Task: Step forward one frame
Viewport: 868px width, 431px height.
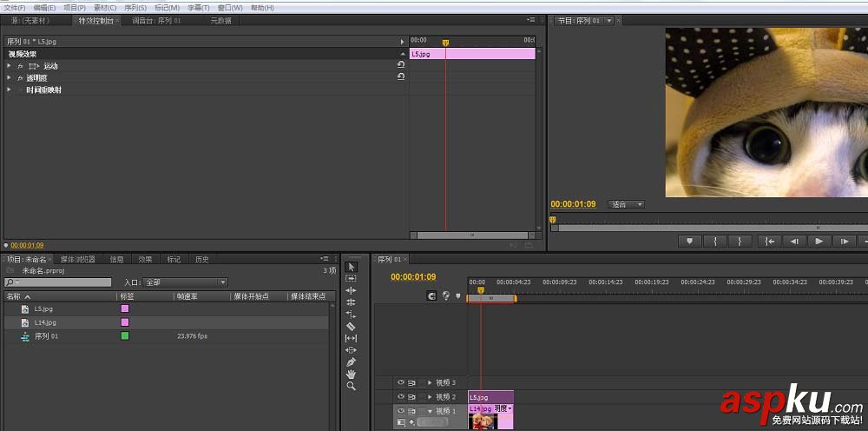Action: [845, 241]
